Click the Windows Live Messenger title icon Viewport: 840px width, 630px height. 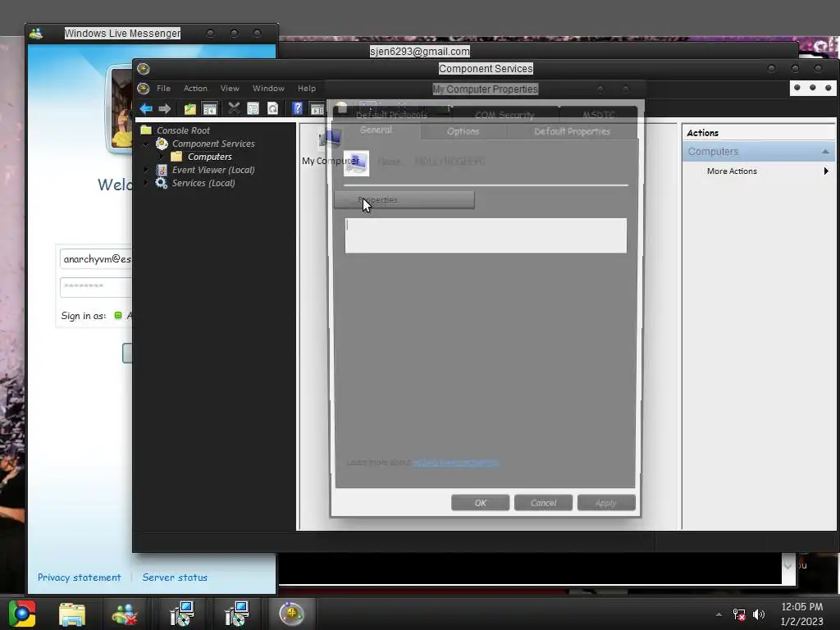tap(36, 34)
